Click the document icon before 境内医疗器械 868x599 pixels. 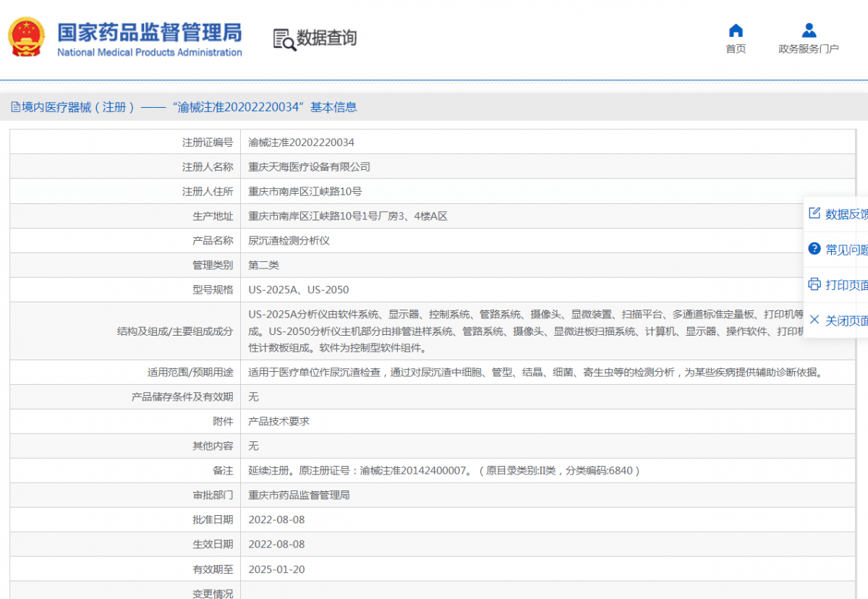(15, 107)
